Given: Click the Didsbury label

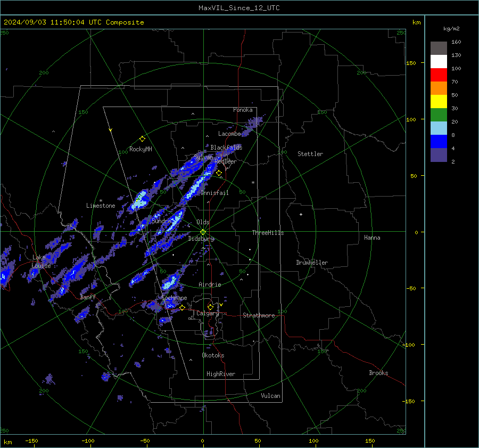Looking at the screenshot, I should (x=201, y=239).
